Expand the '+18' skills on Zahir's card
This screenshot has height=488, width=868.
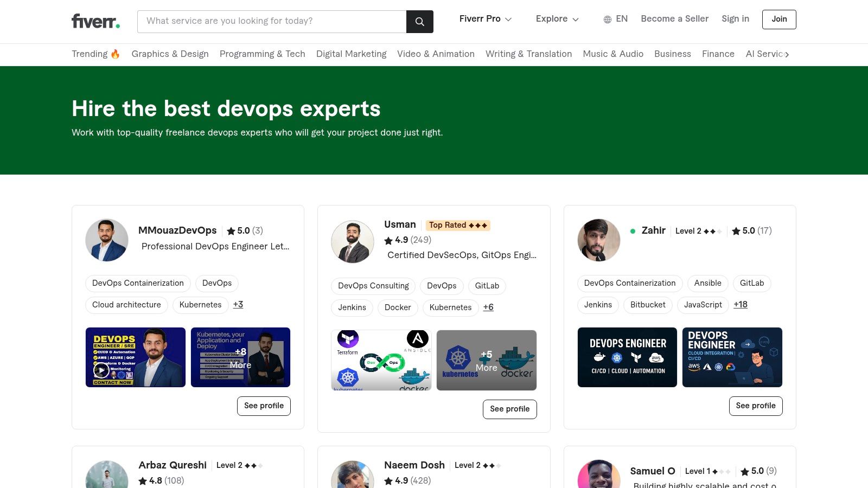coord(741,305)
